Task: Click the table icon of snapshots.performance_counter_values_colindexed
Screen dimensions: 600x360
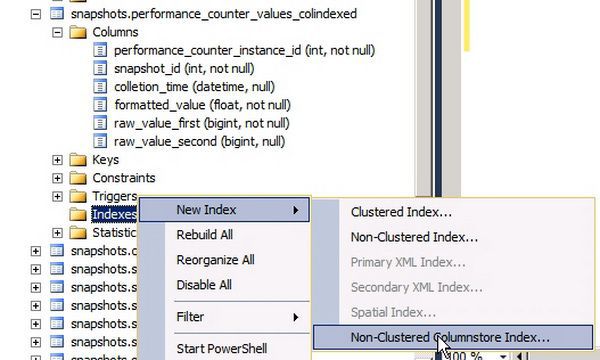Action: tap(57, 14)
